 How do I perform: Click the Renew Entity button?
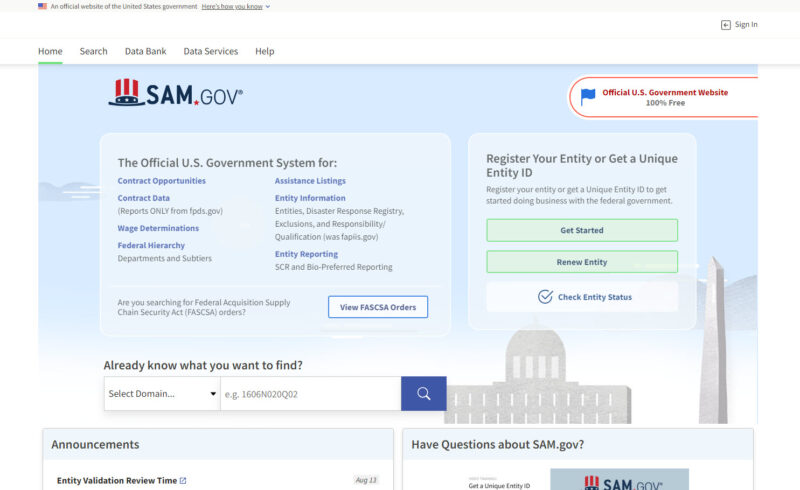pyautogui.click(x=582, y=262)
